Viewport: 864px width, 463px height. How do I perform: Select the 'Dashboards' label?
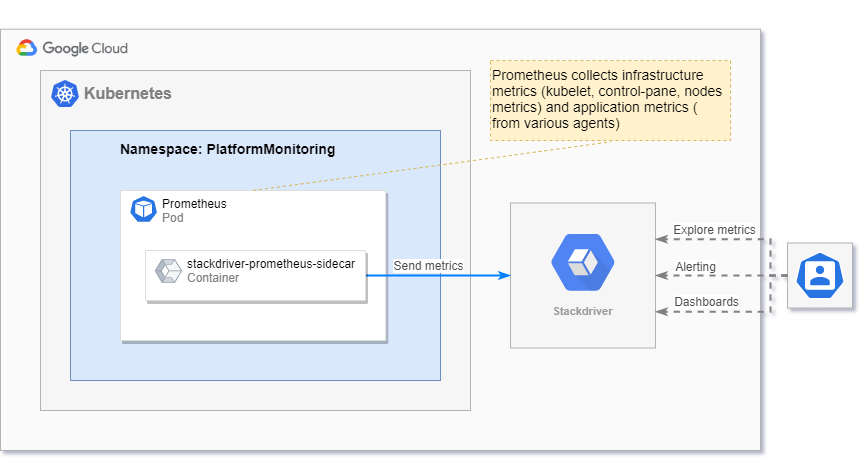tap(706, 302)
